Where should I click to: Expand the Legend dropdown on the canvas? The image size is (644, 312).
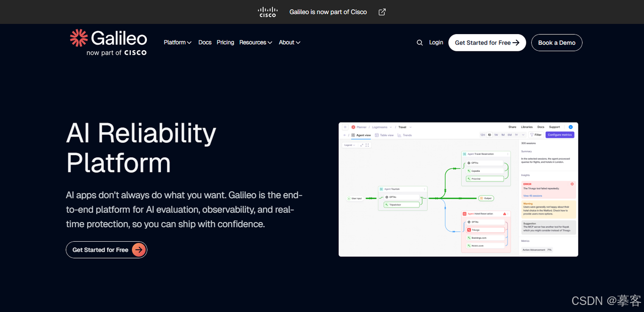pyautogui.click(x=350, y=145)
